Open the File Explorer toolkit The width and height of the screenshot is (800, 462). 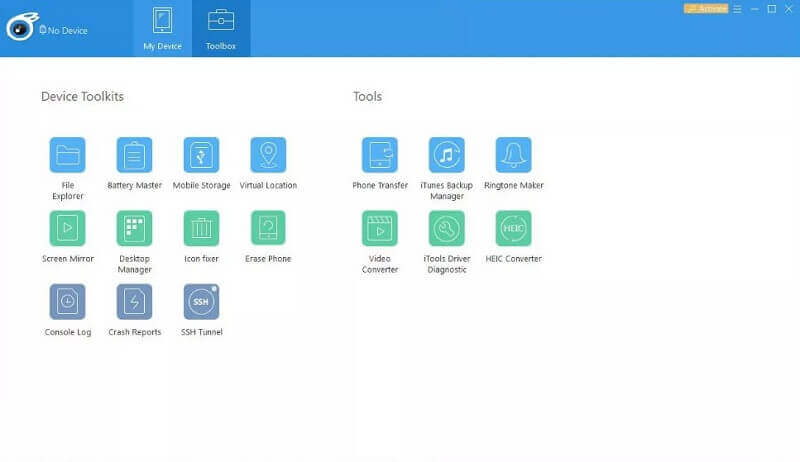67,155
